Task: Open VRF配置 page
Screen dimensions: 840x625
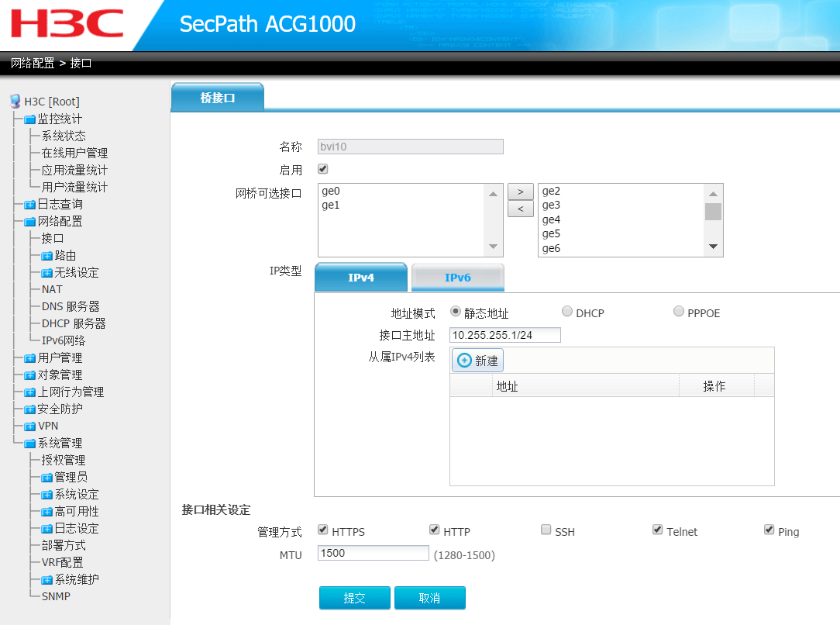Action: click(x=62, y=563)
